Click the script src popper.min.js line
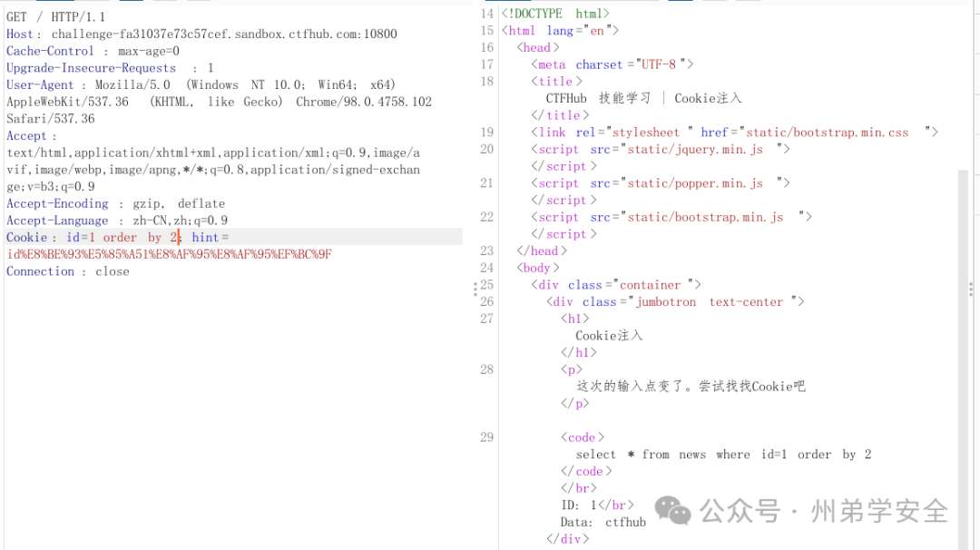This screenshot has width=980, height=550. 661,182
